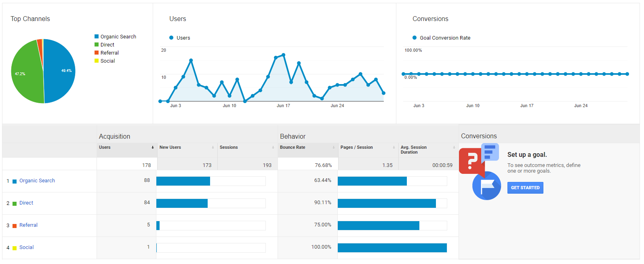The height and width of the screenshot is (264, 644).
Task: Open the Direct channel link
Action: 26,203
